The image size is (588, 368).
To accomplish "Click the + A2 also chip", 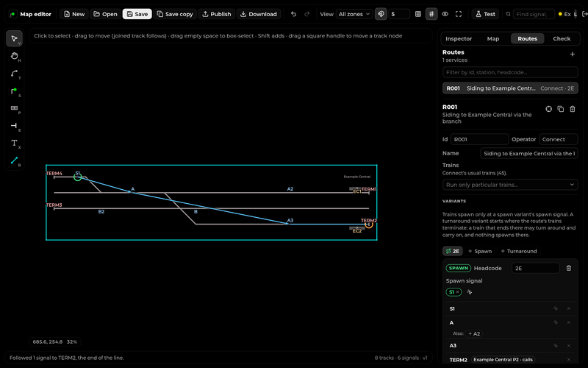I will tap(474, 334).
